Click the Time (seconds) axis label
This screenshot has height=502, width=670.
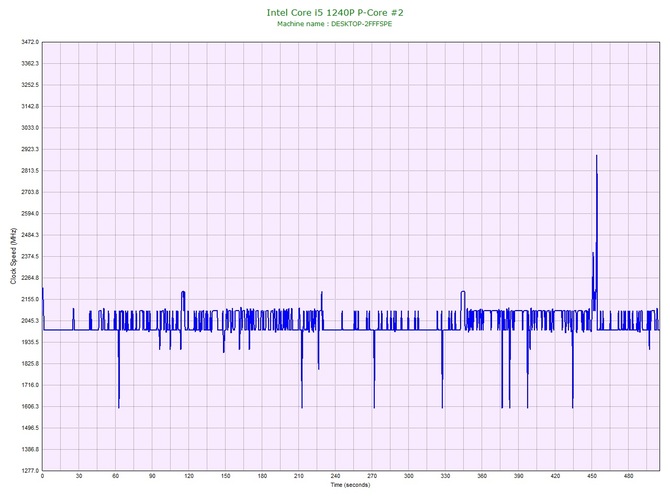pos(350,485)
